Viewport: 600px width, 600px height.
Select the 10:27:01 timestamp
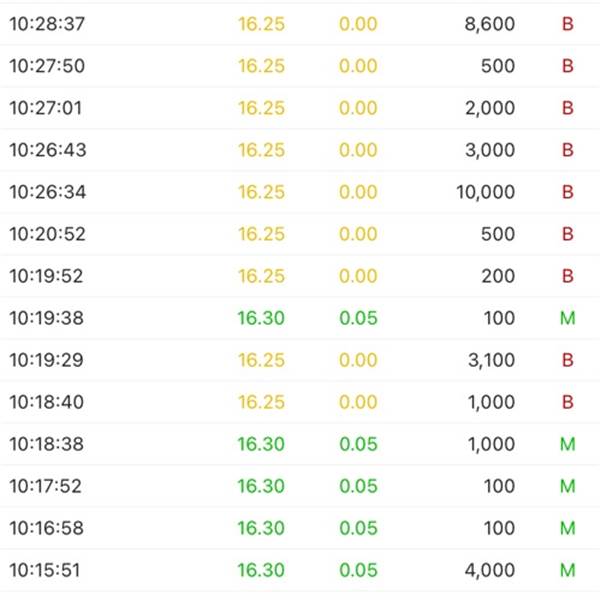click(x=46, y=108)
